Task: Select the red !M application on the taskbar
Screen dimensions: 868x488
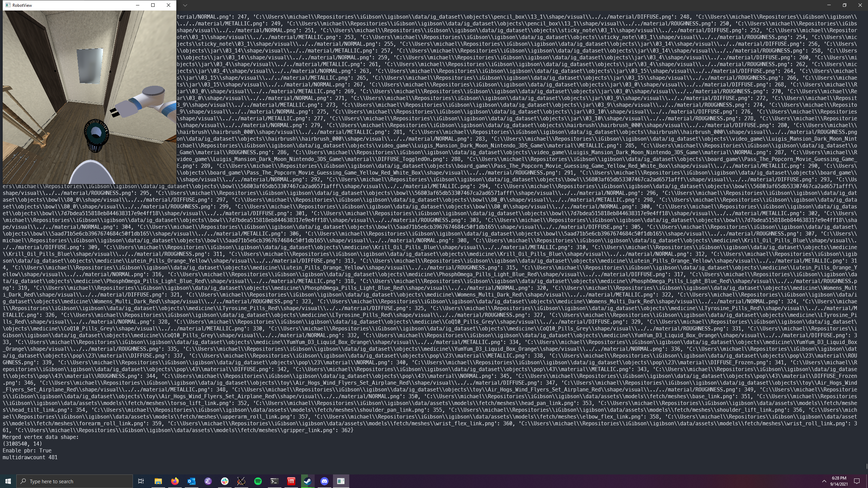Action: pyautogui.click(x=291, y=481)
